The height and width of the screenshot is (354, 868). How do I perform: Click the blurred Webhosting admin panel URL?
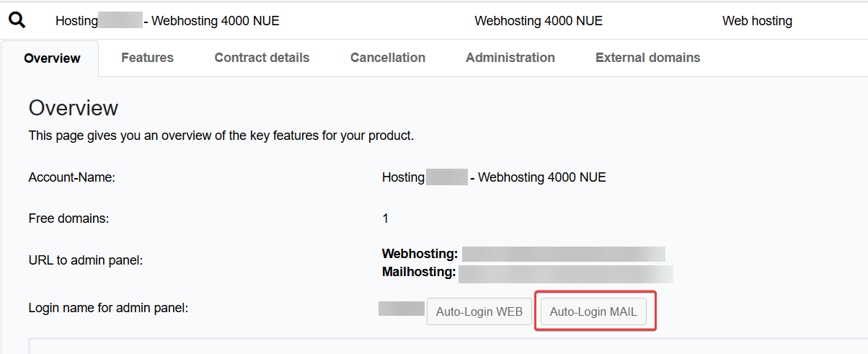tap(563, 254)
